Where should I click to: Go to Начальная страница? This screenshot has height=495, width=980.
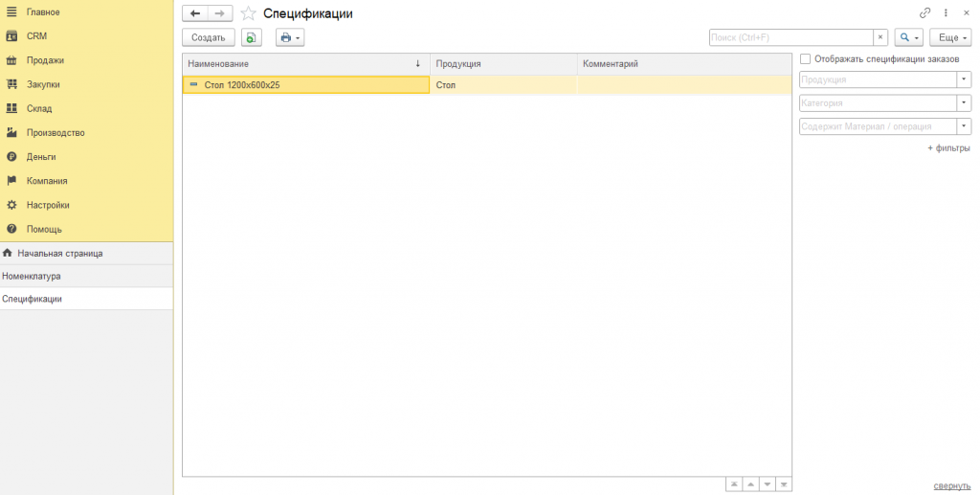coord(86,253)
